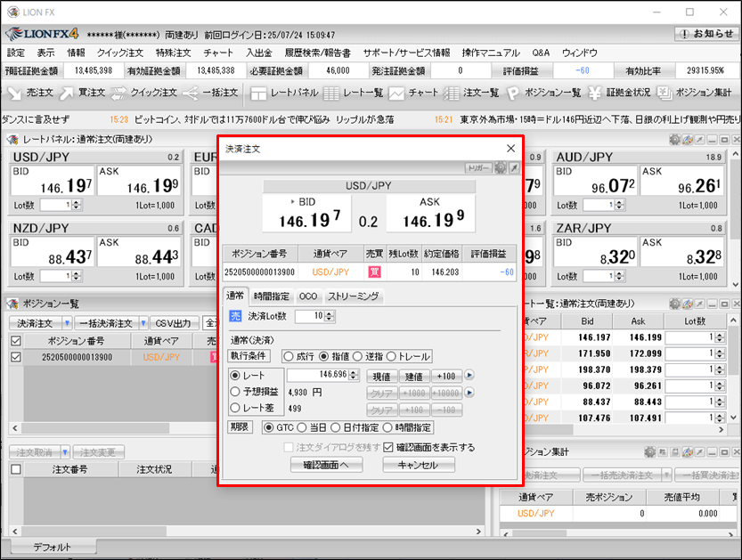Select the 成行 execution condition radio button
The image size is (742, 560).
tap(288, 356)
